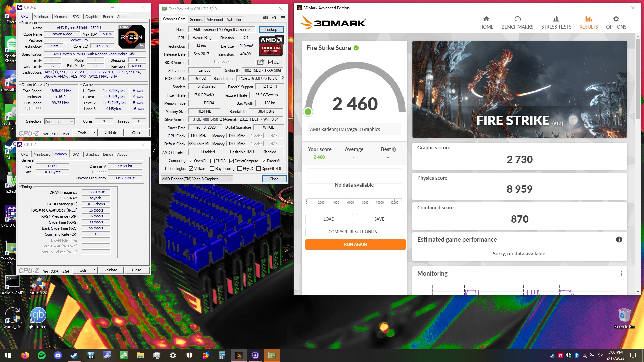Click the AMD Radeon Graphics logo
Image resolution: width=644 pixels, height=362 pixels.
(x=271, y=45)
